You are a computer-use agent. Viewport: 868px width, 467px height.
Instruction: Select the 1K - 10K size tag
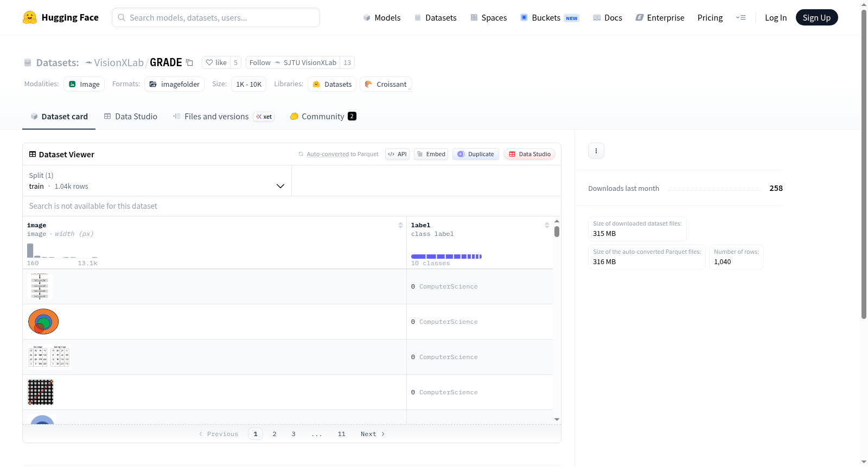coord(249,84)
